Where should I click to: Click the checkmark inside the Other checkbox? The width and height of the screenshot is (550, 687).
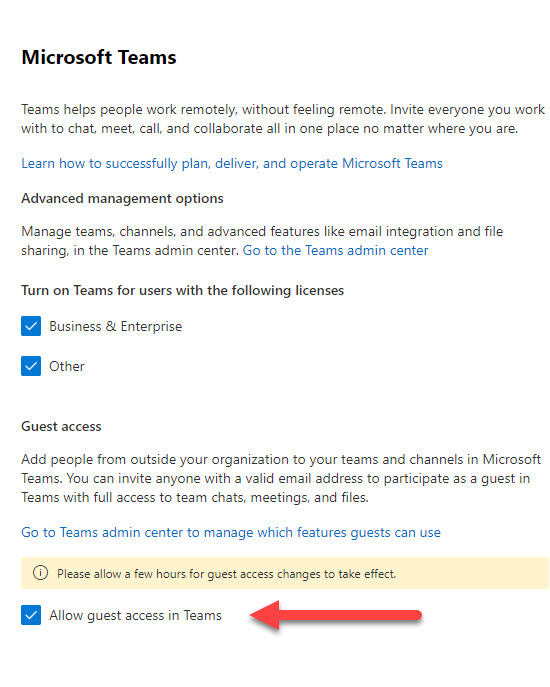click(x=31, y=366)
